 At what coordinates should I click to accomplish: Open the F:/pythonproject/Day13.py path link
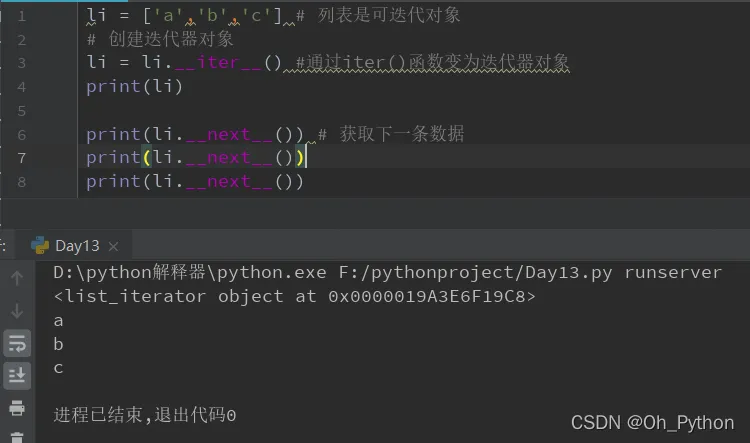pyautogui.click(x=431, y=272)
